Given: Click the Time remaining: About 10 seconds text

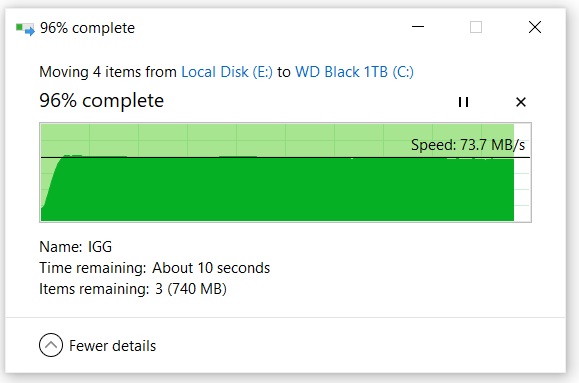Looking at the screenshot, I should point(154,268).
